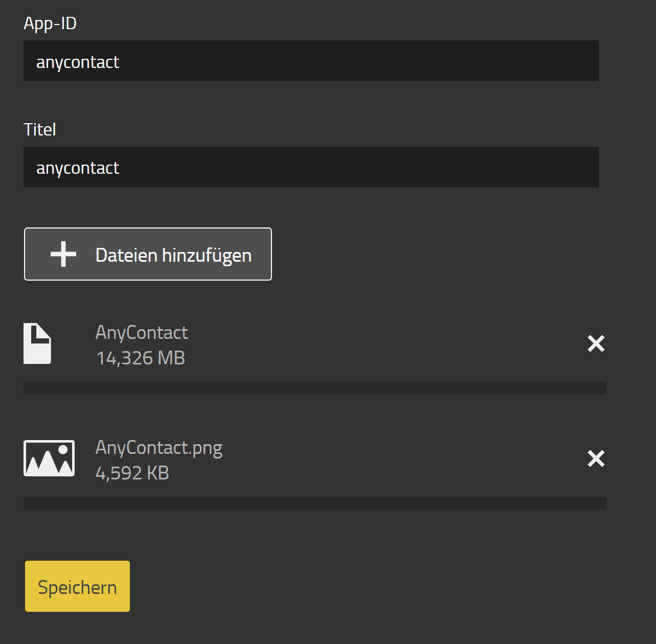Viewport: 656px width, 644px height.
Task: Click the plus icon for adding files
Action: [x=63, y=255]
